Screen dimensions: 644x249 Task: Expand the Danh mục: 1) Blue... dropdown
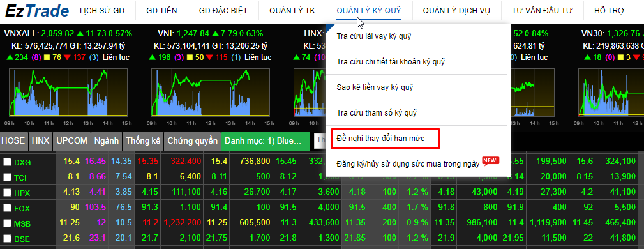pos(266,141)
